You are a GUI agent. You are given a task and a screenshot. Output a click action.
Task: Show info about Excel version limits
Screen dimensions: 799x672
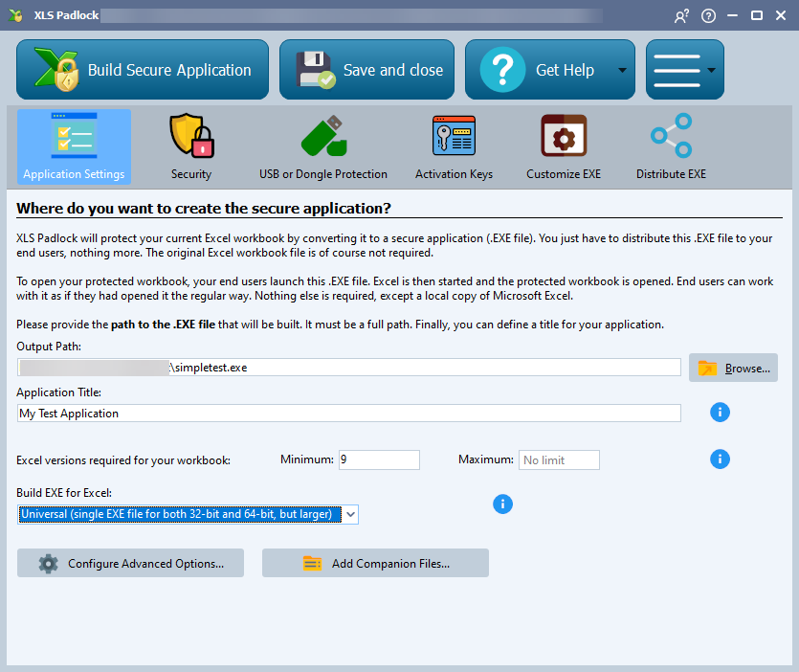[x=720, y=459]
